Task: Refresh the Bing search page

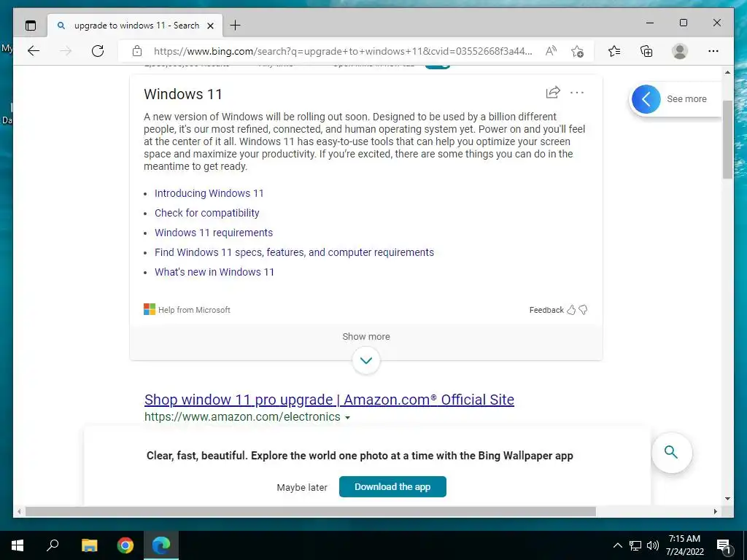Action: pyautogui.click(x=98, y=51)
